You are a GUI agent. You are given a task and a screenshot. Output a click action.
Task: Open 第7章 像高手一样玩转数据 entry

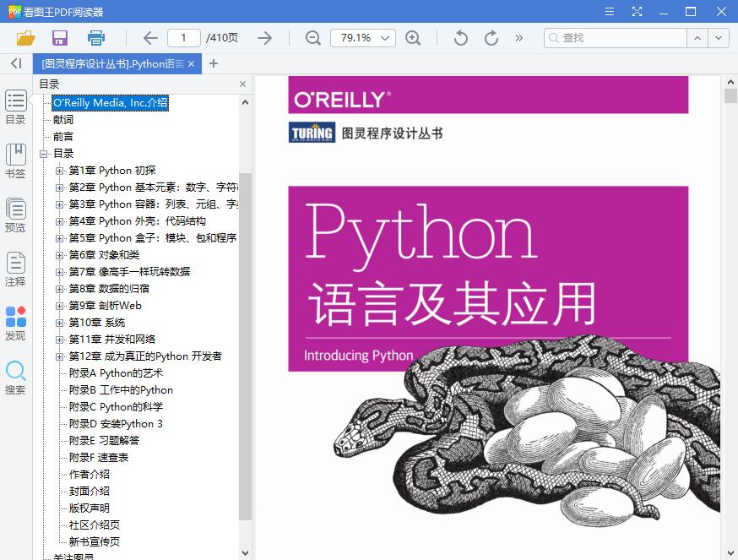[x=129, y=272]
